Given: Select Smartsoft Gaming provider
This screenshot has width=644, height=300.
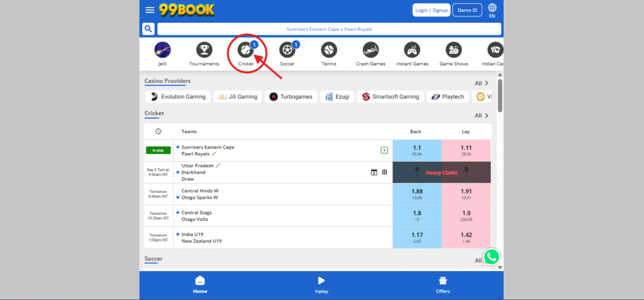Looking at the screenshot, I should click(391, 97).
